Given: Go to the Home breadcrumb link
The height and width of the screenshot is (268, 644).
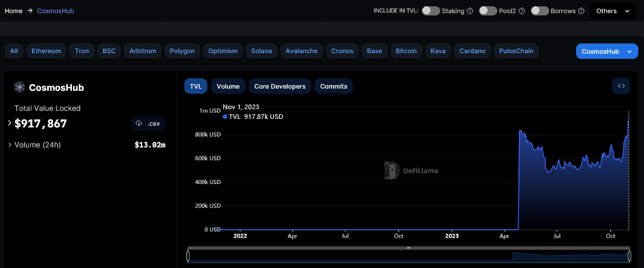Looking at the screenshot, I should [x=13, y=11].
